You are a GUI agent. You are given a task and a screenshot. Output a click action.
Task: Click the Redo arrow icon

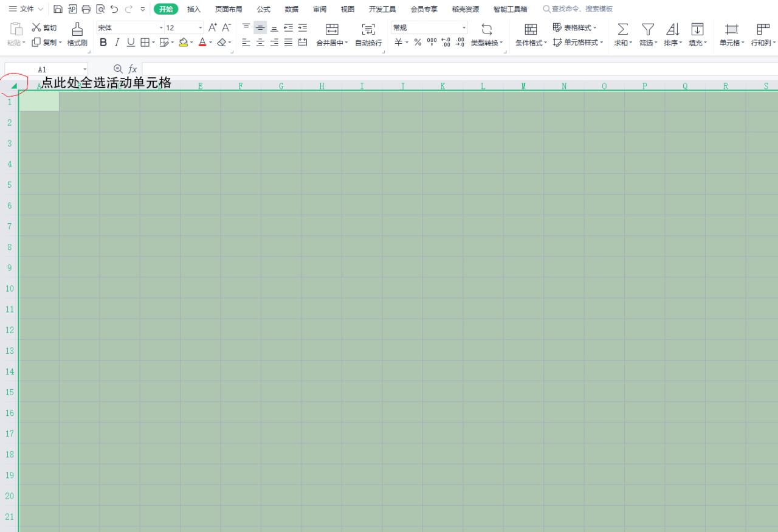click(128, 9)
